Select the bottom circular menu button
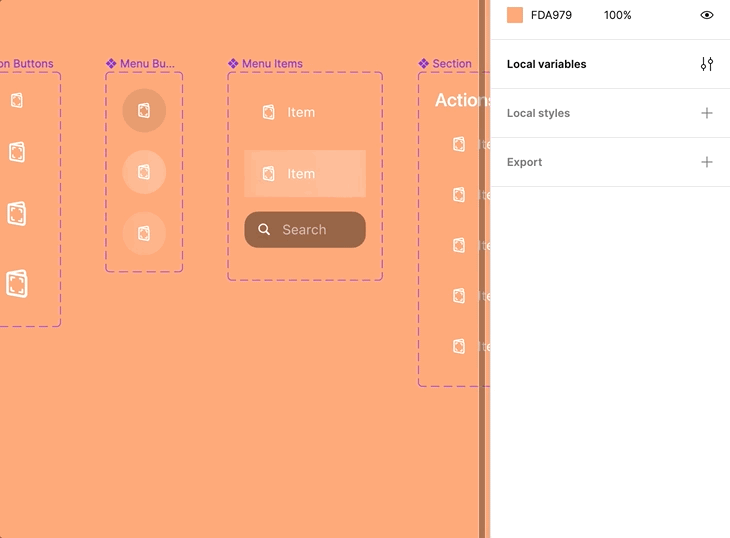Viewport: 730px width, 538px height. click(144, 233)
